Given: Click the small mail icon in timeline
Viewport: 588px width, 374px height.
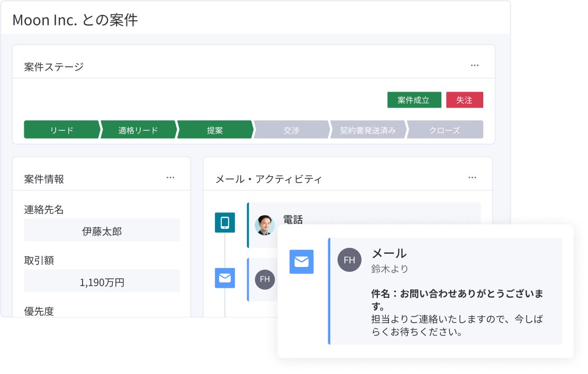Looking at the screenshot, I should click(x=224, y=278).
